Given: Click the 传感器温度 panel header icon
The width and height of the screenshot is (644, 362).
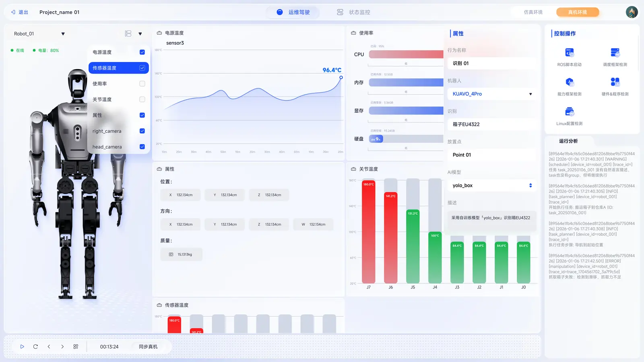Looking at the screenshot, I should (159, 305).
